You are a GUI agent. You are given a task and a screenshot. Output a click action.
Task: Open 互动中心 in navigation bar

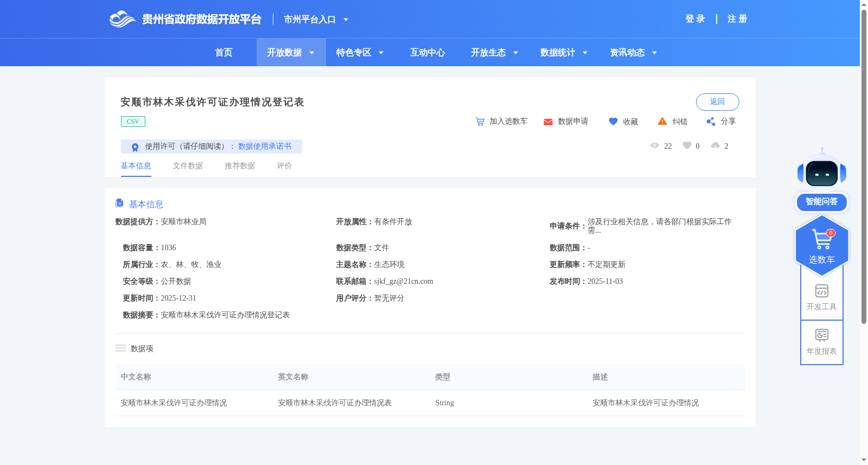(427, 53)
